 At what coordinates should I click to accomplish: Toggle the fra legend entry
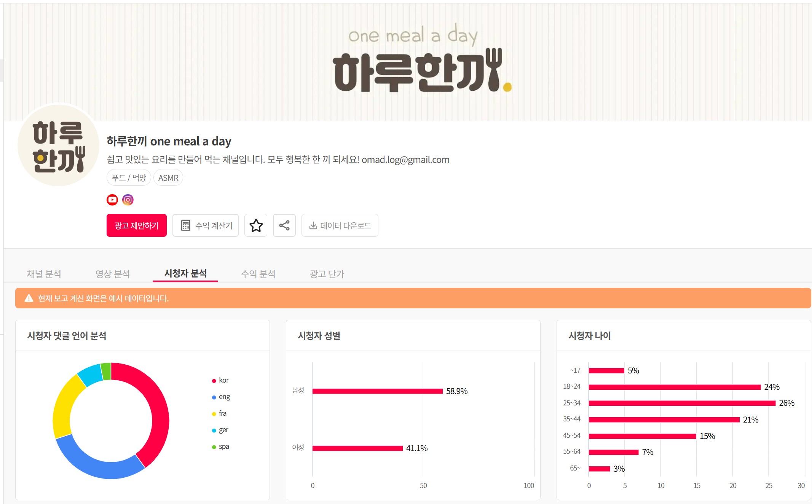coord(219,413)
